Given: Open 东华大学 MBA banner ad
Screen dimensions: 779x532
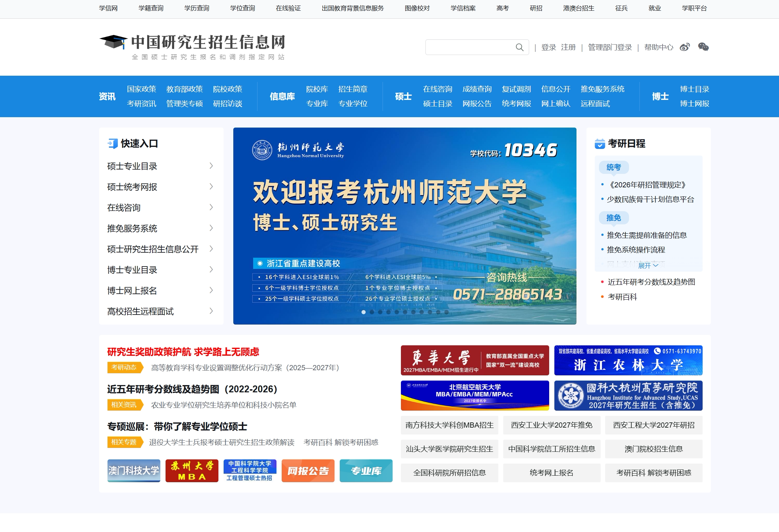Looking at the screenshot, I should tap(475, 360).
